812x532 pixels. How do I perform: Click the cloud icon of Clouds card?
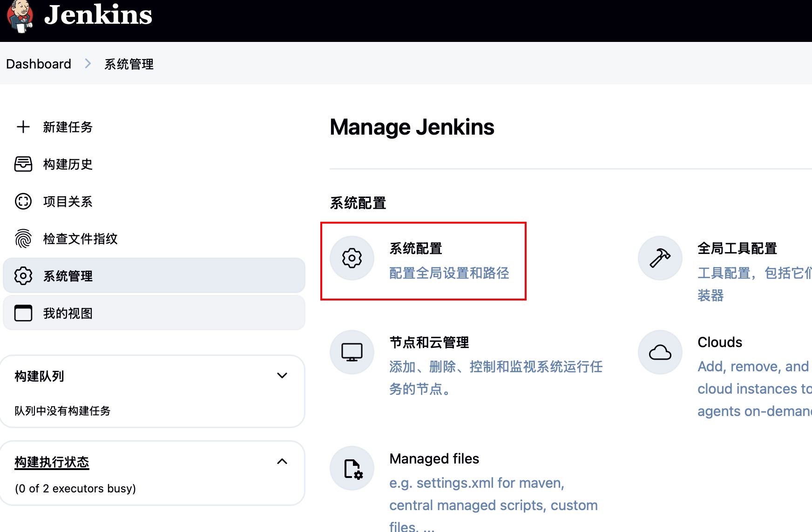point(660,352)
